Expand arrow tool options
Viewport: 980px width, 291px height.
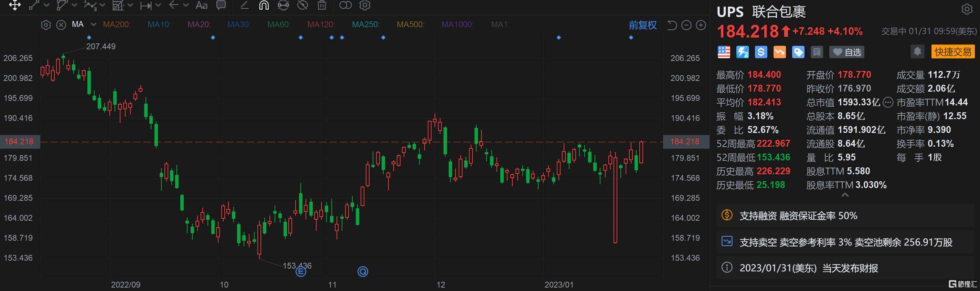(x=186, y=5)
